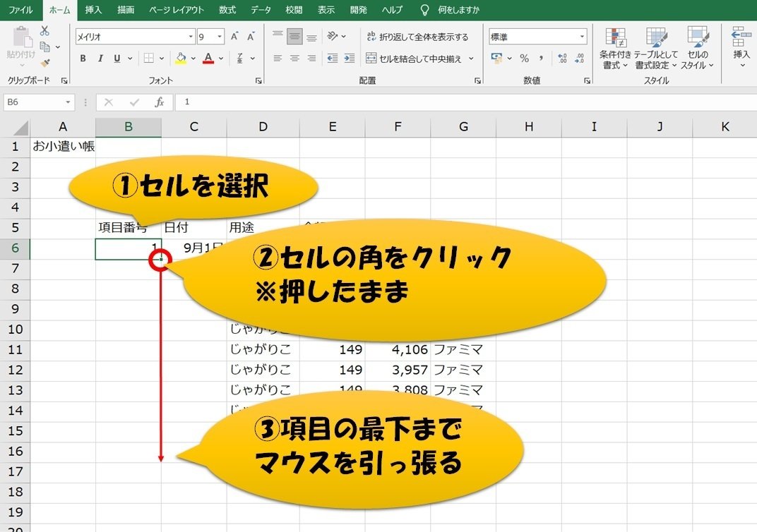The height and width of the screenshot is (532, 757).
Task: Toggle セルを結合して中央揃え merge cells
Action: [417, 59]
